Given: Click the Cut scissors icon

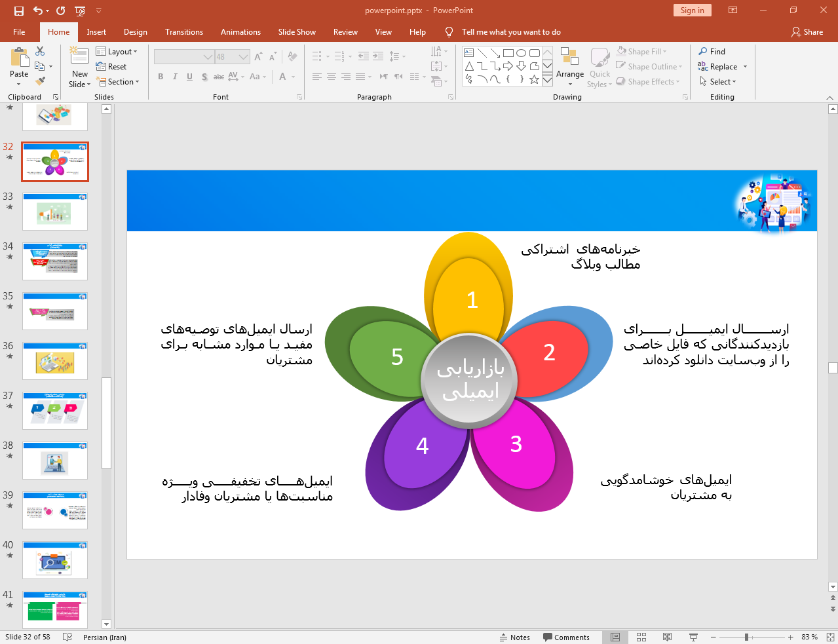Looking at the screenshot, I should pos(40,51).
